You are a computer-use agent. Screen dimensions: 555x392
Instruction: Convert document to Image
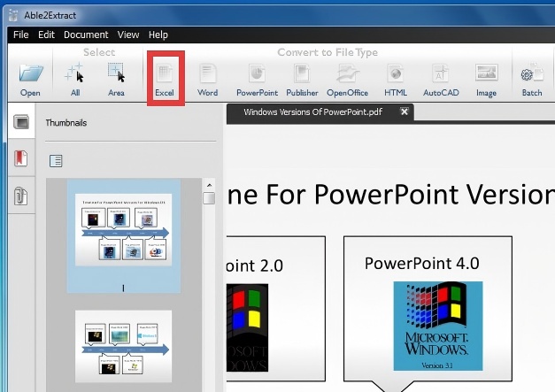[486, 80]
